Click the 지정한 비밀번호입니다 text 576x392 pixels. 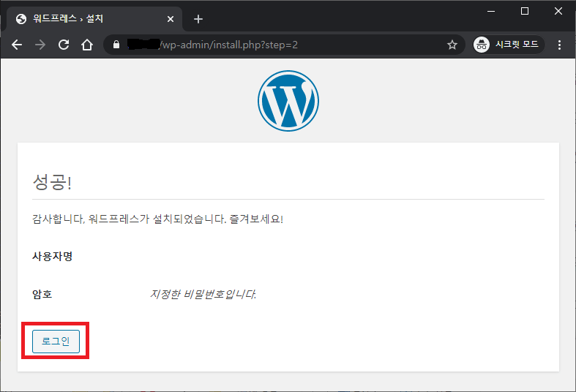[x=203, y=295]
